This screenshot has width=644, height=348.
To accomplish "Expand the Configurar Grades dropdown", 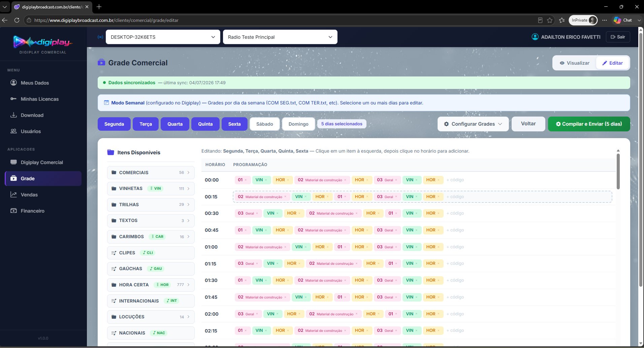I will pyautogui.click(x=473, y=124).
